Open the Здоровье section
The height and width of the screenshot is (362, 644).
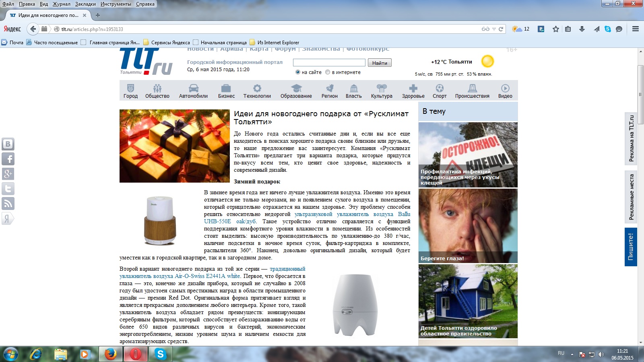coord(413,91)
